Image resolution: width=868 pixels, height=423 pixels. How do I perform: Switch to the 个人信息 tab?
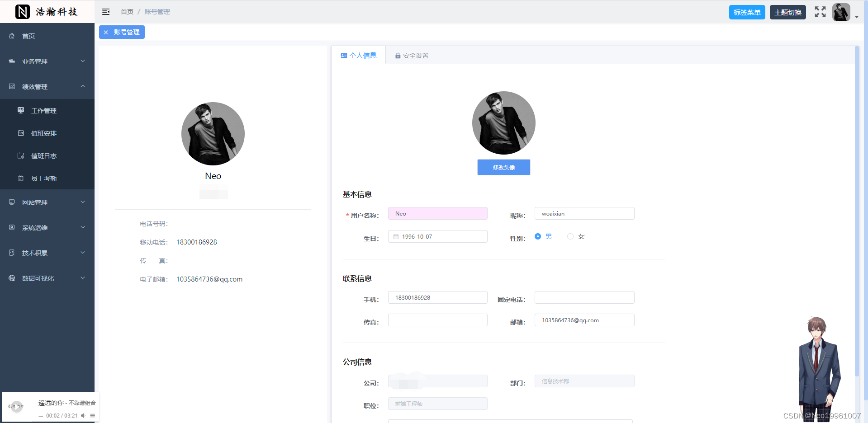point(358,55)
